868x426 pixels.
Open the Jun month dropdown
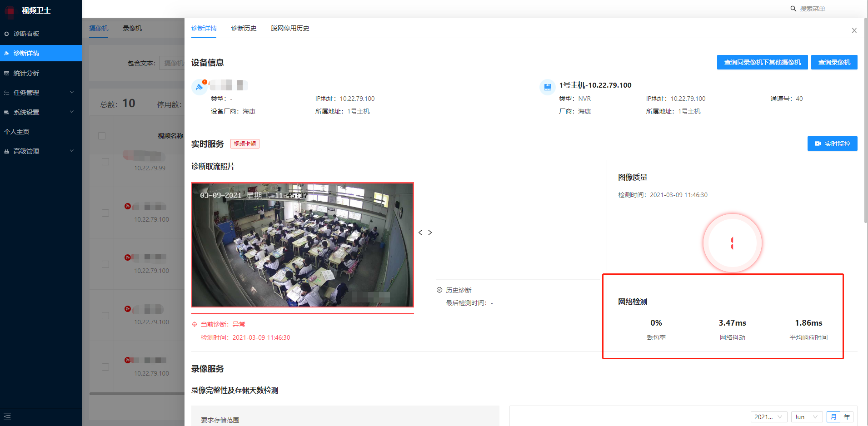(807, 417)
